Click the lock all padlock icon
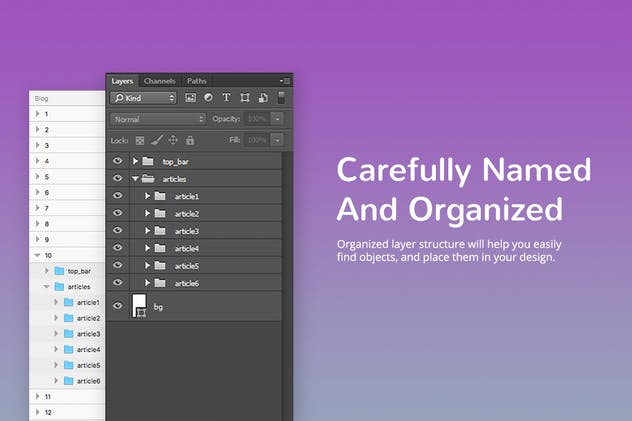 click(190, 140)
